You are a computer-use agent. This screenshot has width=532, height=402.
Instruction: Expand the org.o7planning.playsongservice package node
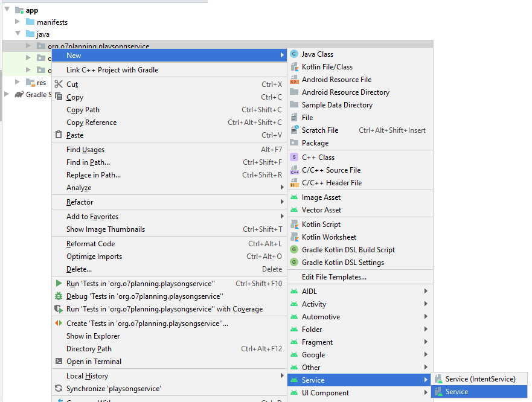(x=28, y=45)
